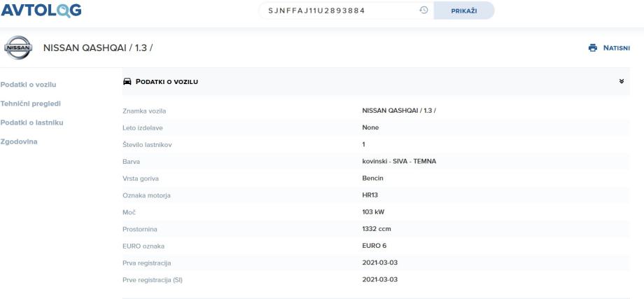
Task: Select the Število lastnikov label
Action: [x=147, y=144]
